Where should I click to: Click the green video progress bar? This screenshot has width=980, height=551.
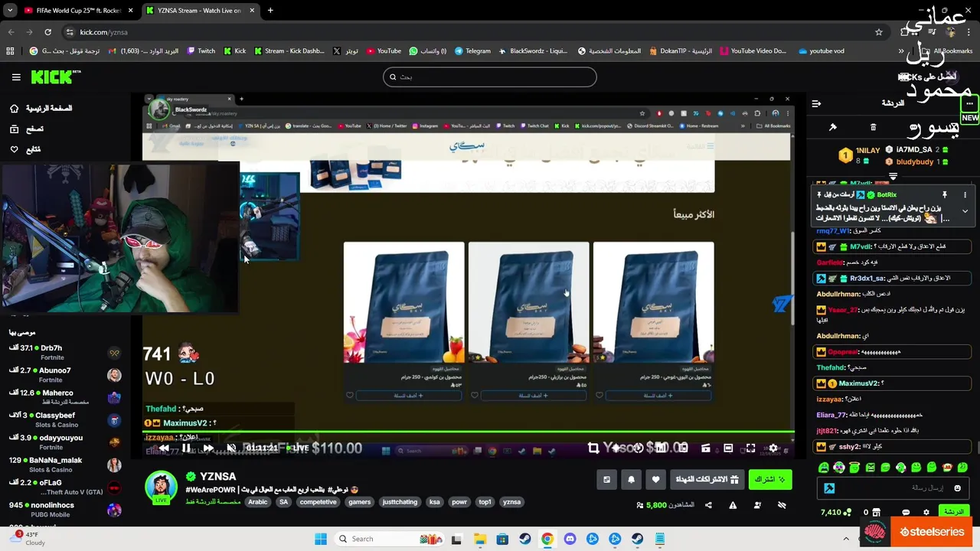pos(469,433)
